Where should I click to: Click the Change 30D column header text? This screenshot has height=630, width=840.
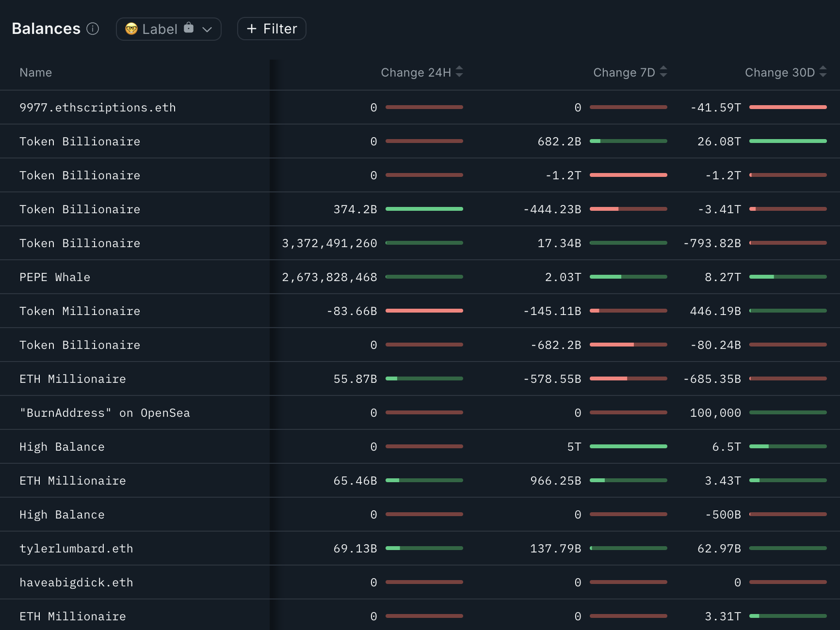(x=779, y=73)
